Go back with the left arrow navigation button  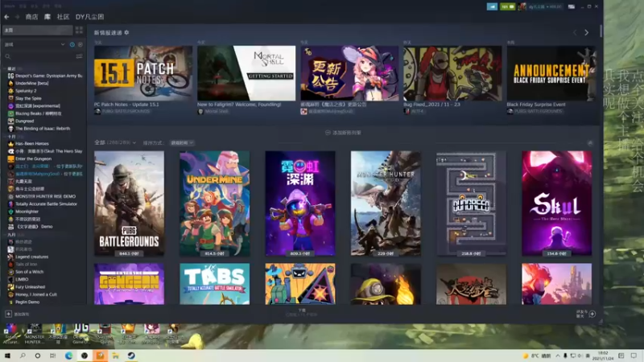point(6,17)
